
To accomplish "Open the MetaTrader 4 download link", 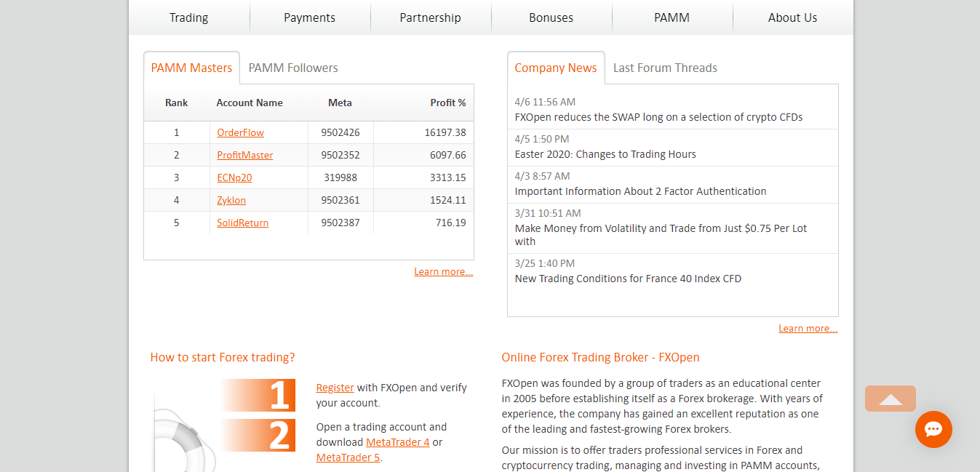I will point(398,442).
